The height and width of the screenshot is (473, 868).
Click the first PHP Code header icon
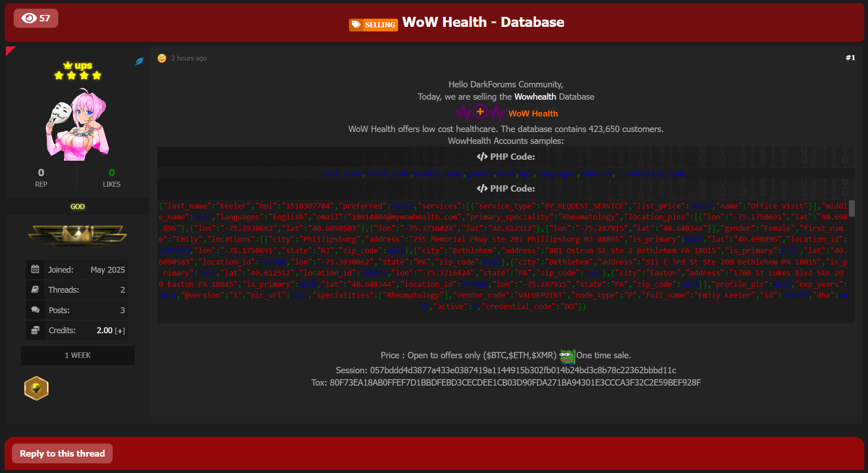(482, 157)
